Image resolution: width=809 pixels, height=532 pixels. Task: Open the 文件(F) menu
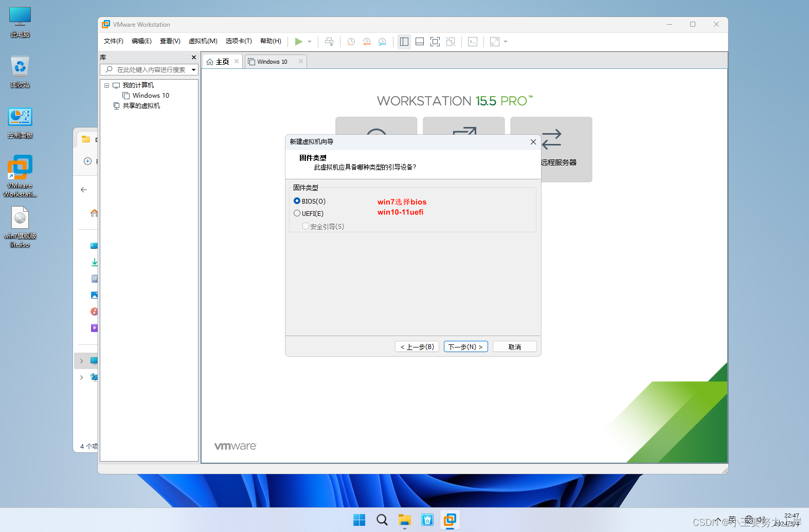114,41
